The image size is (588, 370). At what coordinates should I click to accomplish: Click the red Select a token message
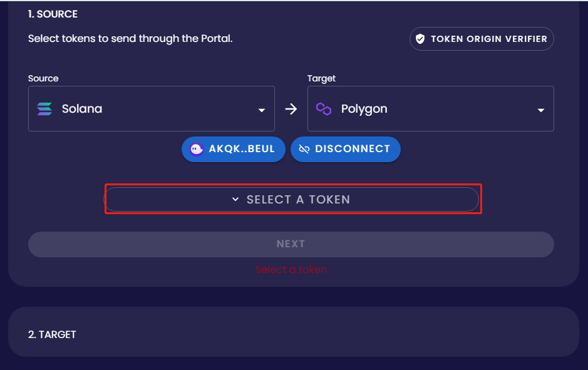[x=291, y=270]
